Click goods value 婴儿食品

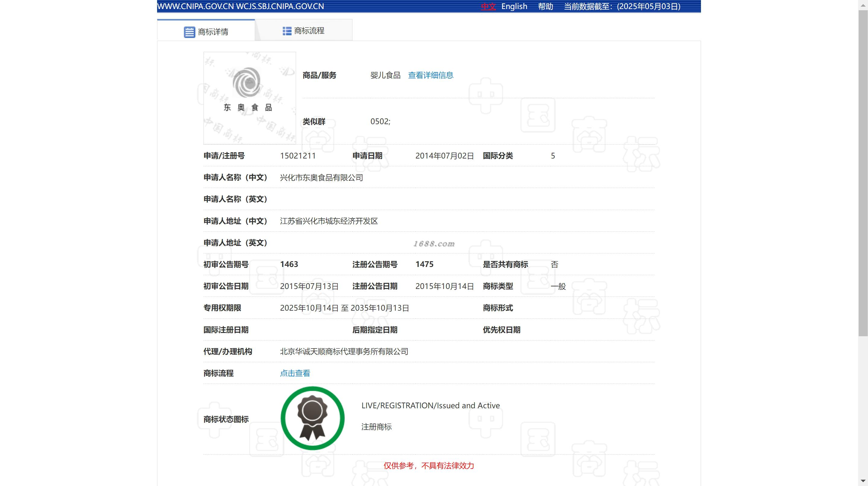(386, 75)
